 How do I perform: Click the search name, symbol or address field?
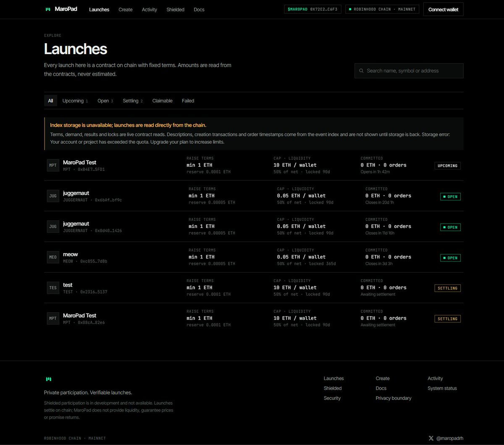coord(409,71)
